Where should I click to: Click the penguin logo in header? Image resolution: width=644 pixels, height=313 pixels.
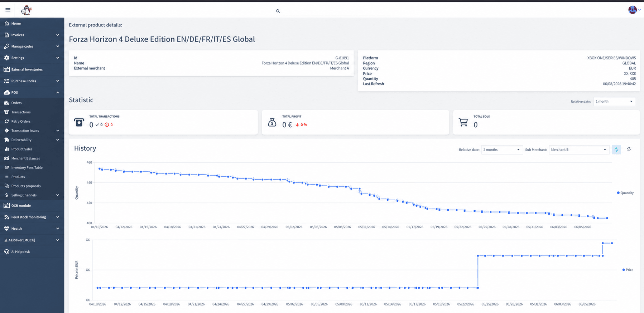coord(26,10)
